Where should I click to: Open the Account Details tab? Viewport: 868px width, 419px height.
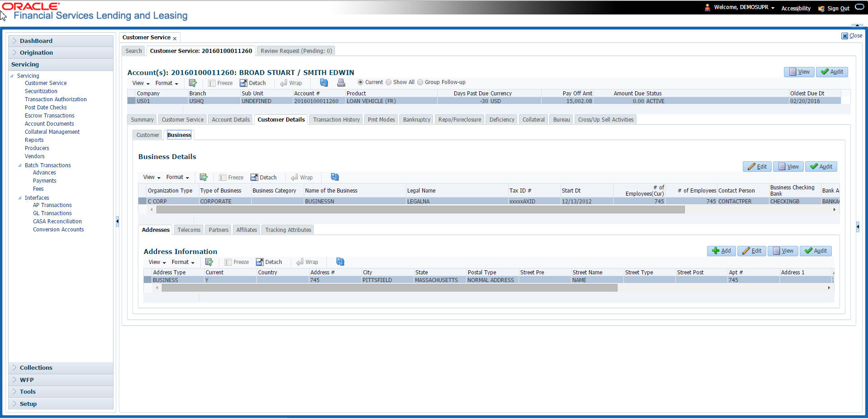coord(231,120)
